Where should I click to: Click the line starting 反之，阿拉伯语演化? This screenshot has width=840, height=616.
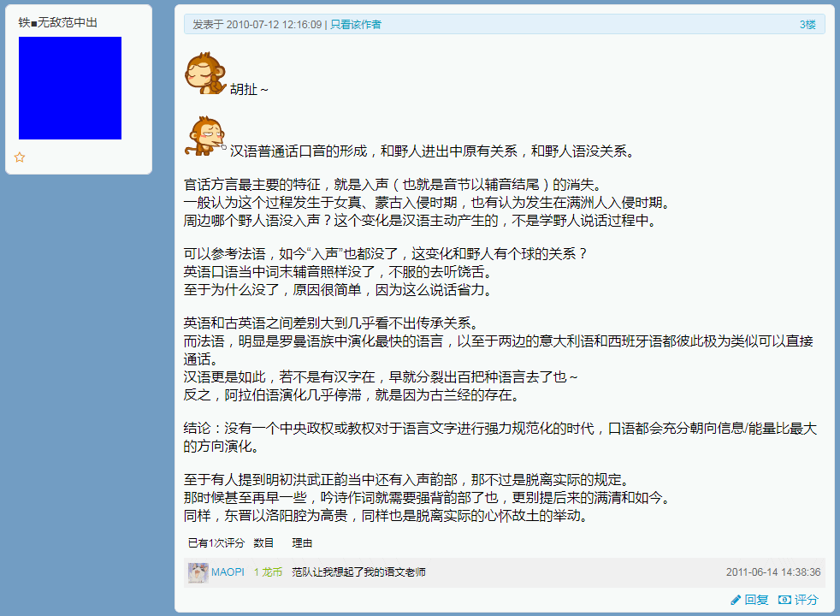(352, 395)
